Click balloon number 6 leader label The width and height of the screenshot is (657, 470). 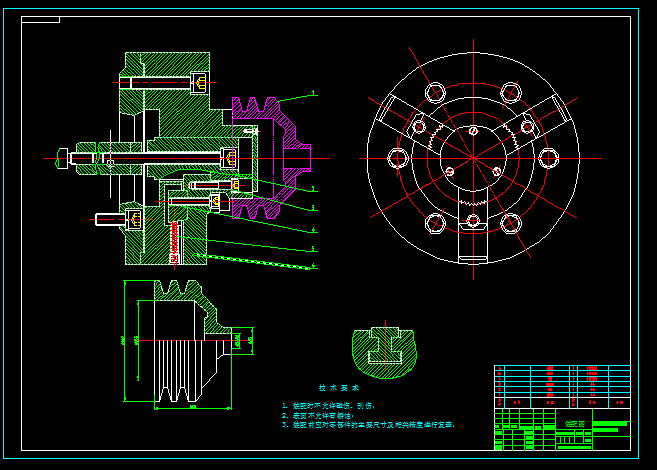click(x=313, y=266)
